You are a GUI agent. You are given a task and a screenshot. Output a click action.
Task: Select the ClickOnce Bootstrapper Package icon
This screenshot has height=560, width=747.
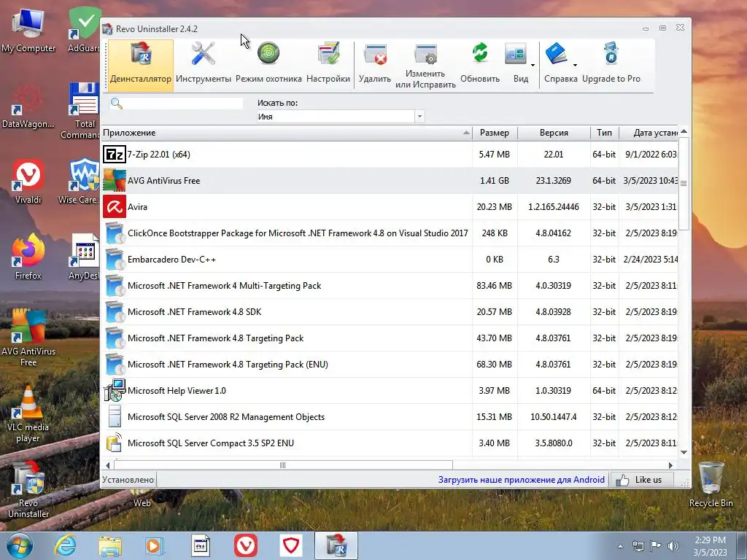115,233
